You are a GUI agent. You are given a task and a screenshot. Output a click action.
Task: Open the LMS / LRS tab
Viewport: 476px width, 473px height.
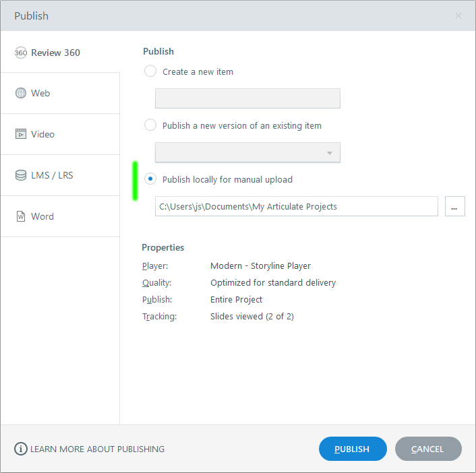click(60, 175)
